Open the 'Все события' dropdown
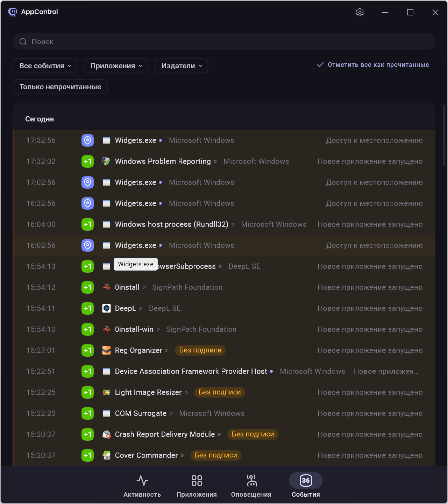 (x=45, y=66)
